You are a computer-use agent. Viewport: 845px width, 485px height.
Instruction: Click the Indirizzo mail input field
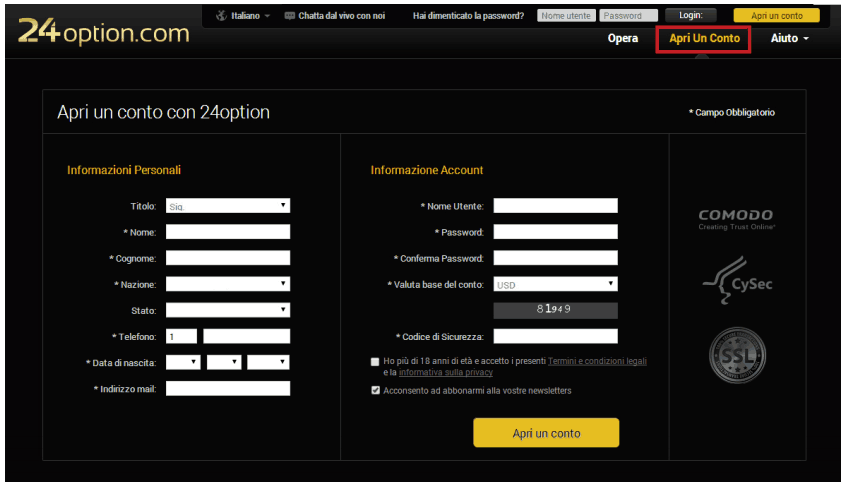(228, 389)
